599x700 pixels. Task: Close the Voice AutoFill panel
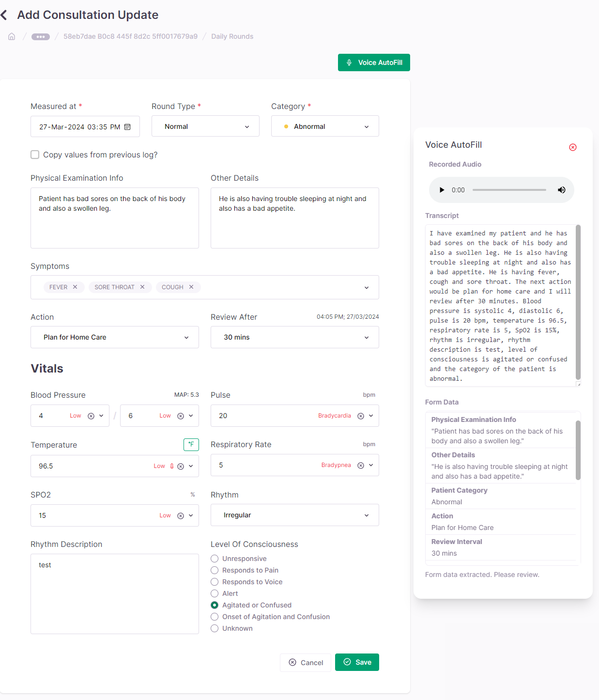(x=573, y=147)
